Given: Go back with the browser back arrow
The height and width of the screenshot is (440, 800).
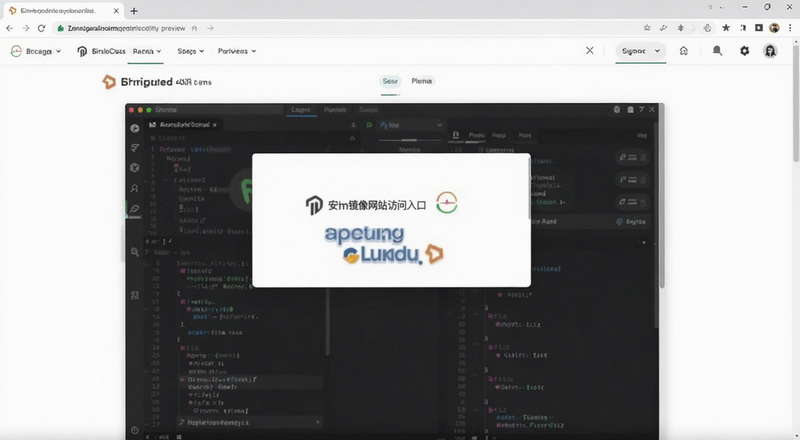Looking at the screenshot, I should [x=10, y=28].
